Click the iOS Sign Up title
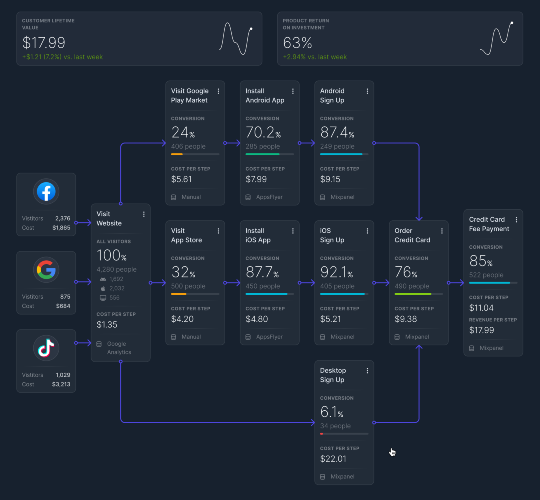The height and width of the screenshot is (500, 540). tap(332, 236)
